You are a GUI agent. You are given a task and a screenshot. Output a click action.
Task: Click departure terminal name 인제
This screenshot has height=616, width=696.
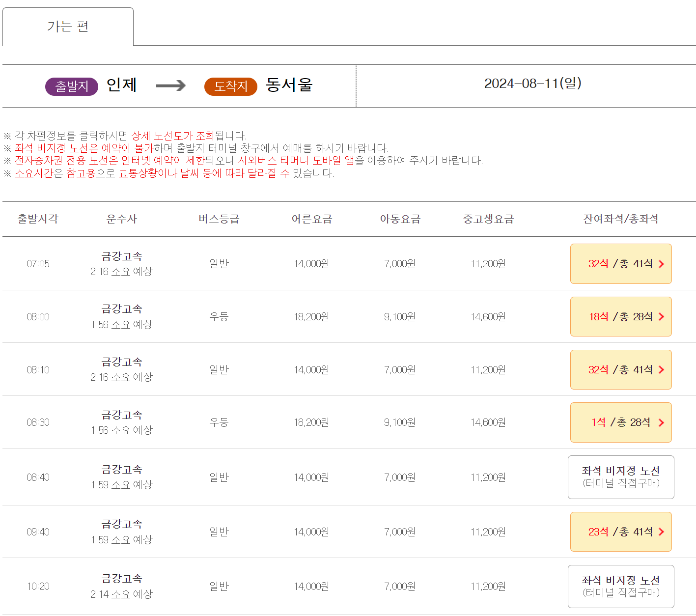122,85
